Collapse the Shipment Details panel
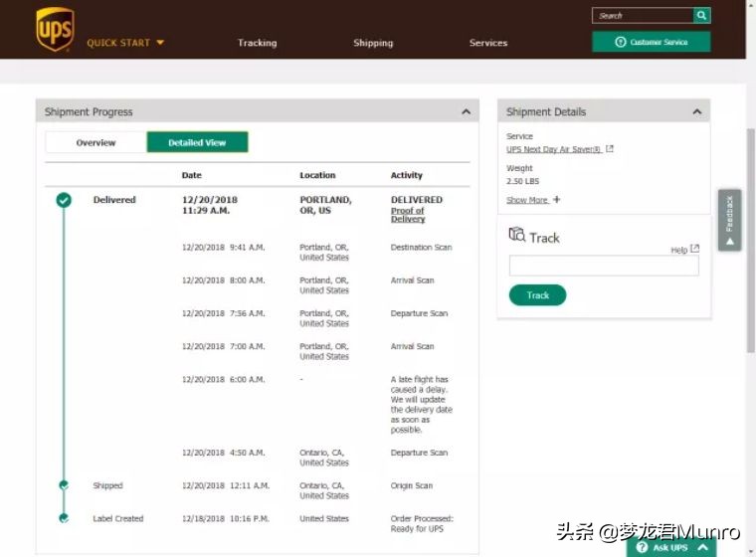This screenshot has width=756, height=557. 696,111
